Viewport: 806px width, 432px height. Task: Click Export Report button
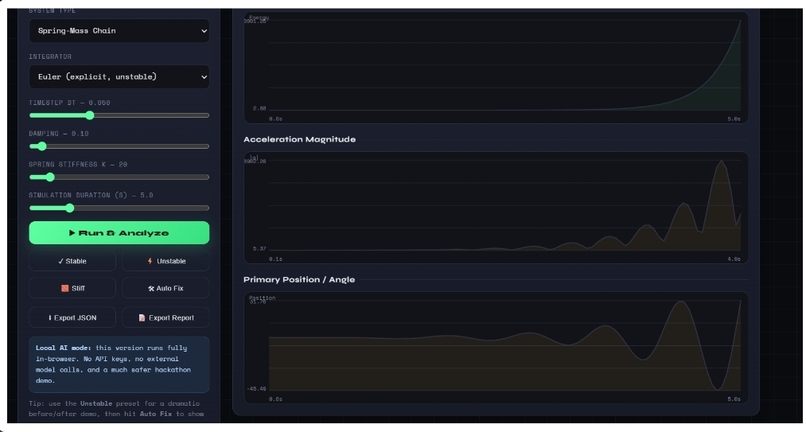[166, 318]
